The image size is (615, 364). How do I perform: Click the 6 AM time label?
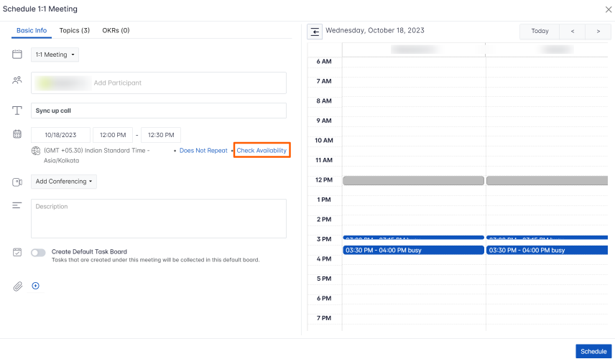point(324,62)
